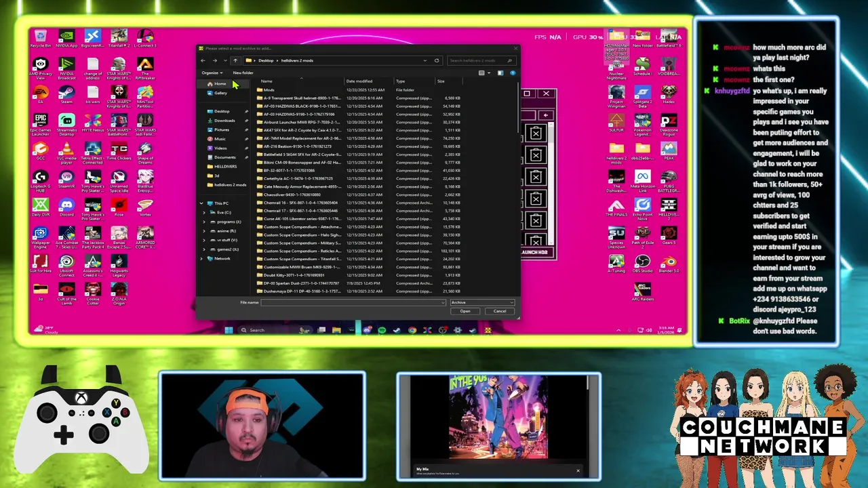The height and width of the screenshot is (488, 868).
Task: Open NVIDIA App desktop icon
Action: [66, 38]
